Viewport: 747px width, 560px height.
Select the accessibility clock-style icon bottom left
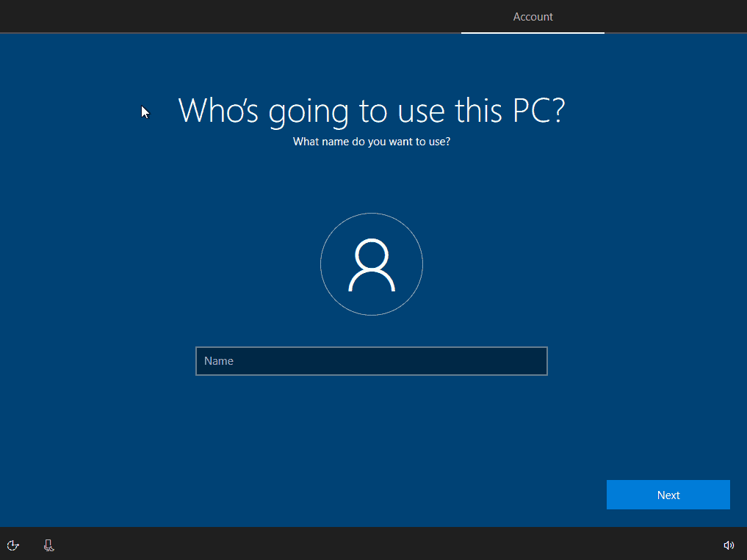pos(13,545)
